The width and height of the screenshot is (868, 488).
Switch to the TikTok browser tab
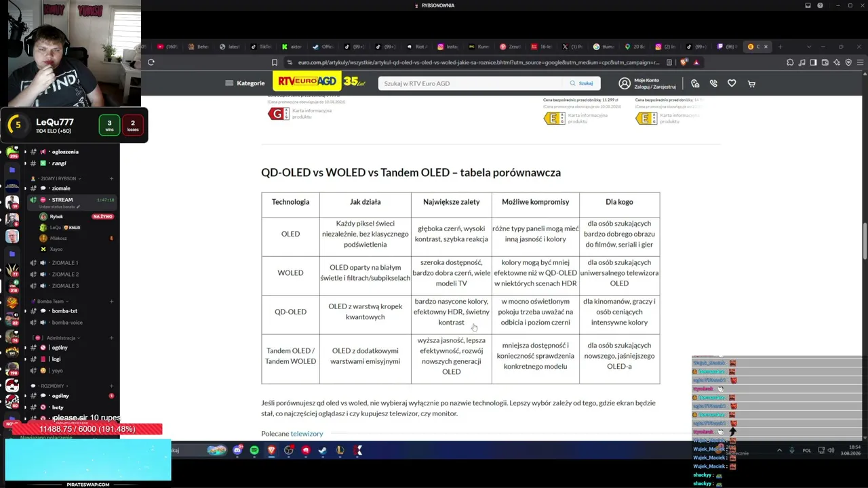(x=262, y=47)
